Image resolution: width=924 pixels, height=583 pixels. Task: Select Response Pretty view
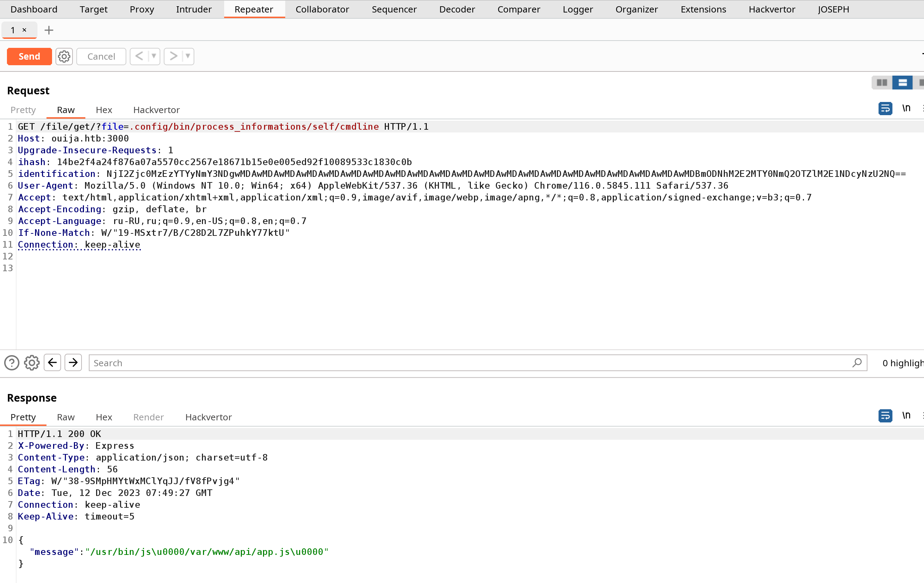coord(23,417)
